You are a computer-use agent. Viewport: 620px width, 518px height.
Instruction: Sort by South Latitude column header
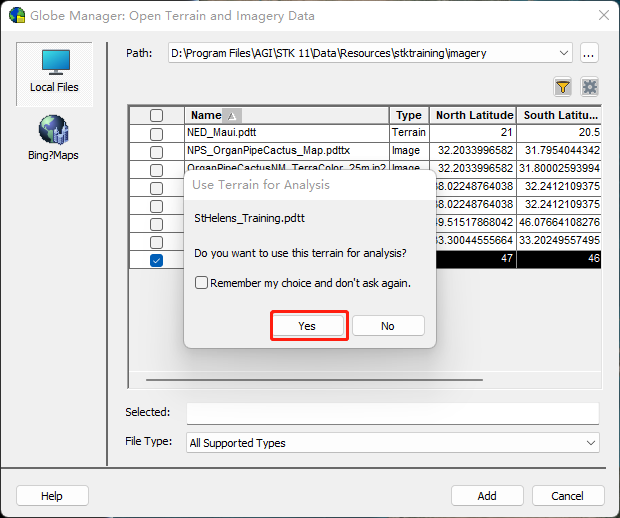point(559,115)
